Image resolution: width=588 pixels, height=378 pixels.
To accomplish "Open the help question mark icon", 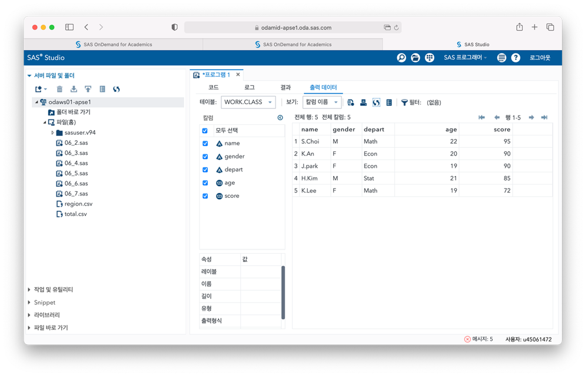I will 516,58.
